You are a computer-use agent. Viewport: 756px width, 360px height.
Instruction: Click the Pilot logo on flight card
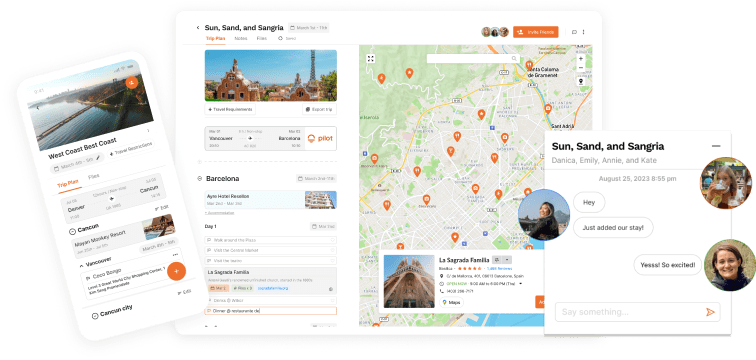[x=321, y=138]
